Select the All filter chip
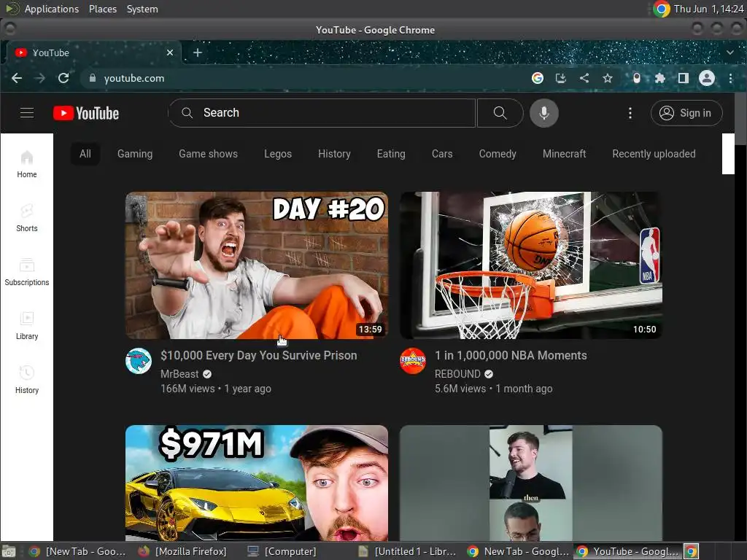 (x=85, y=154)
